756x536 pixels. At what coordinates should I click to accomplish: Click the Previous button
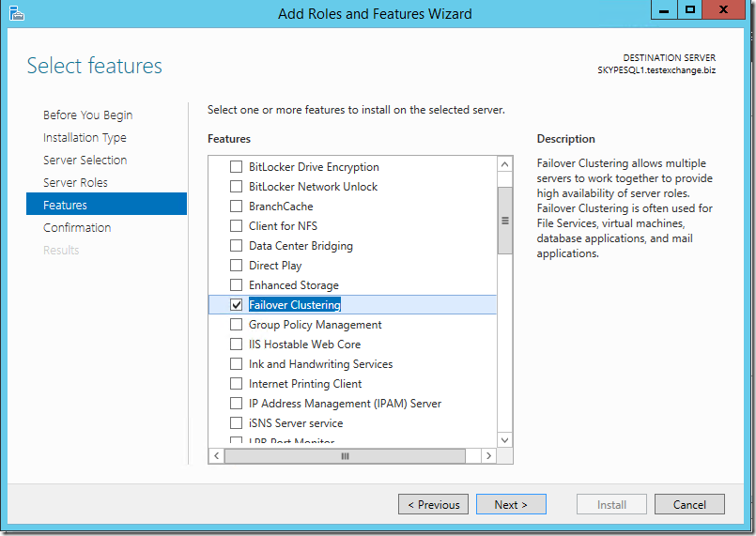pos(434,504)
